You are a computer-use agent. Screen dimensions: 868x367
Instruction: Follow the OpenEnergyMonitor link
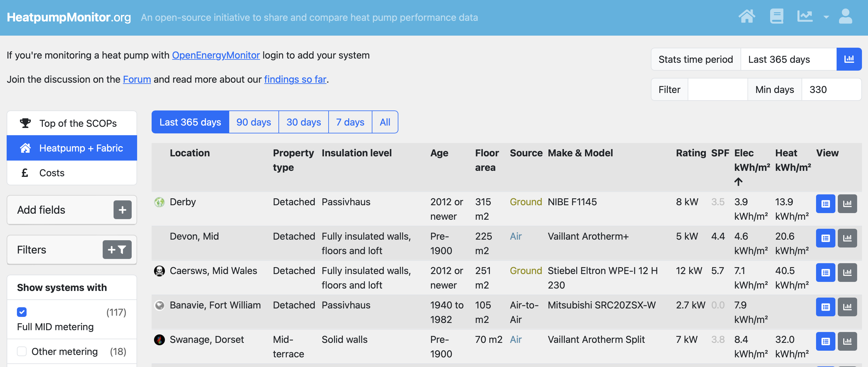coord(216,55)
